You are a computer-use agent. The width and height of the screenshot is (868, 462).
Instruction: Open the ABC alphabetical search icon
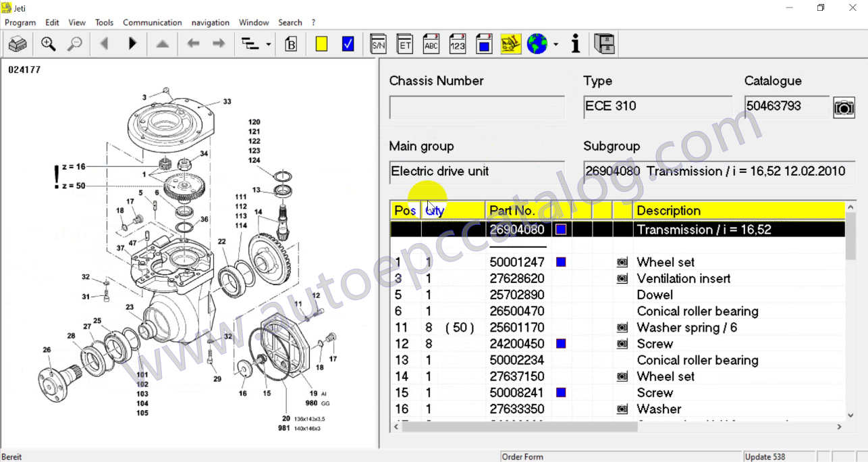[x=431, y=43]
